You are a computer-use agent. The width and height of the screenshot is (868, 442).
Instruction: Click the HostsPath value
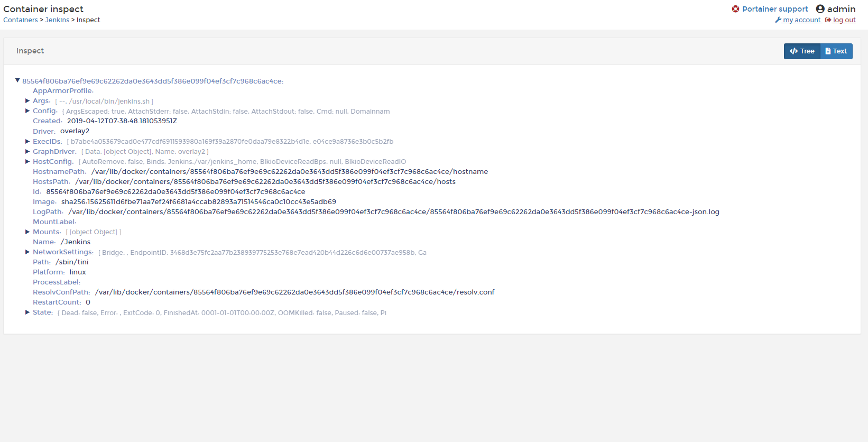tap(265, 182)
